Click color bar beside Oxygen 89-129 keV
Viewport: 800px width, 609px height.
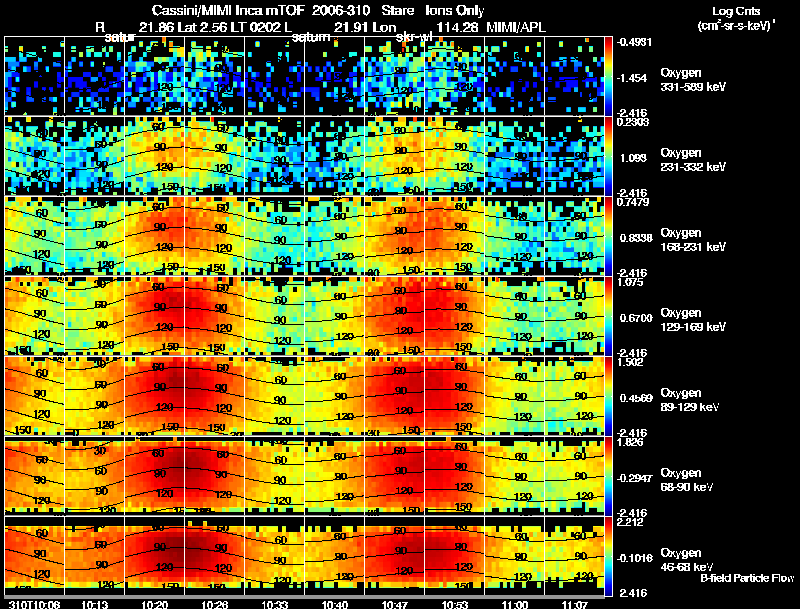[x=608, y=396]
